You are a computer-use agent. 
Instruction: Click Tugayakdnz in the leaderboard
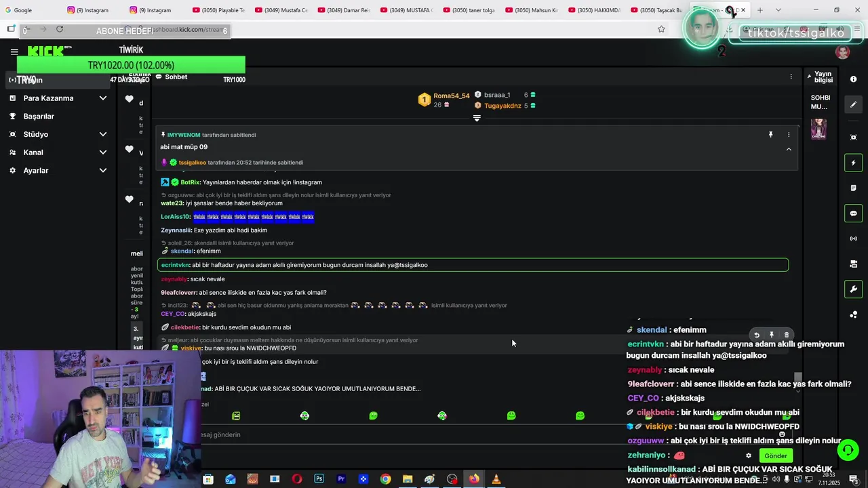click(x=502, y=106)
